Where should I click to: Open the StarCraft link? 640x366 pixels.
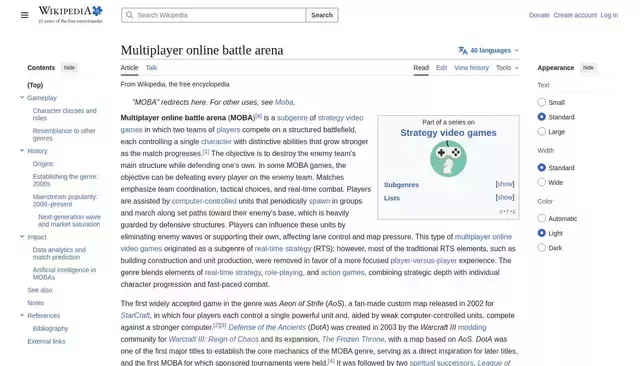pos(135,315)
